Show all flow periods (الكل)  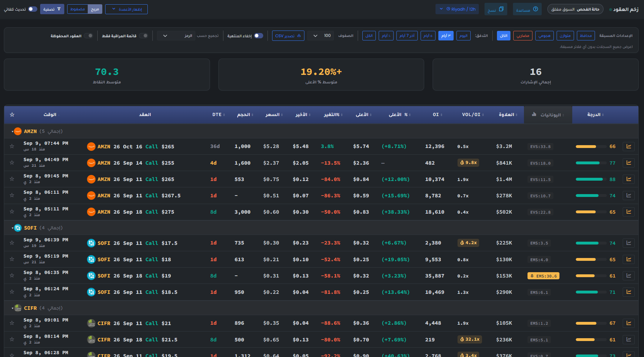[x=369, y=35]
